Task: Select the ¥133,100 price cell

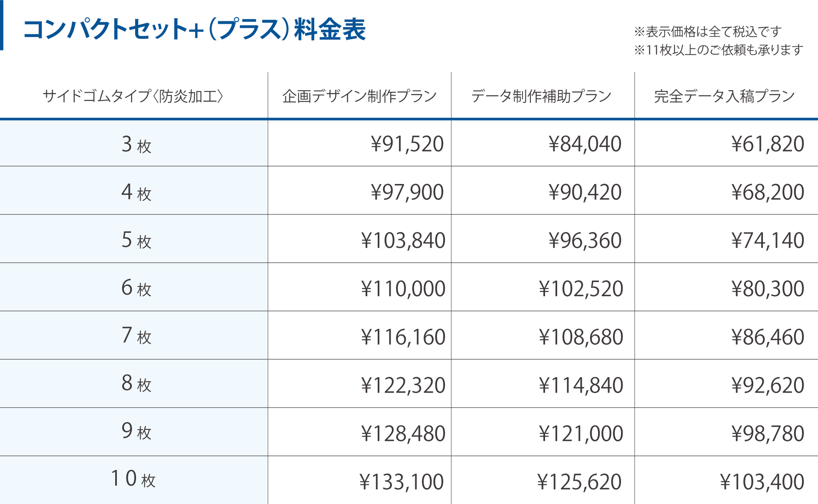Action: [401, 482]
